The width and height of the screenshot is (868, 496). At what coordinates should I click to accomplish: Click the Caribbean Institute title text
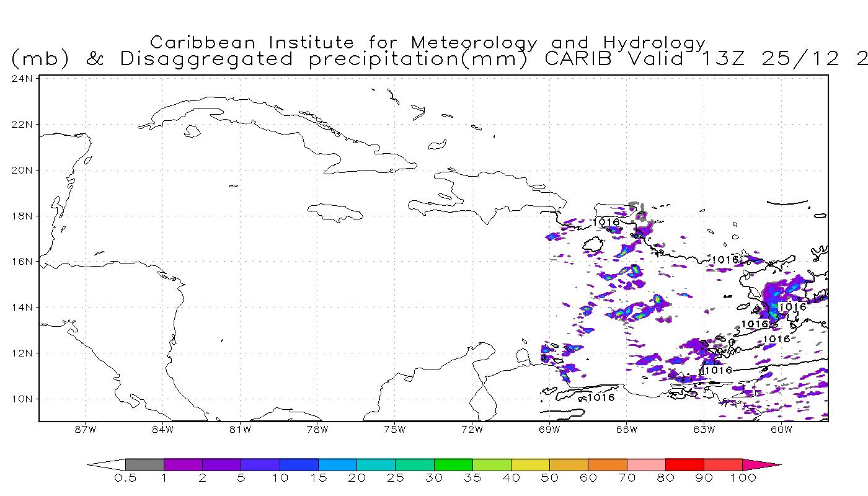[428, 43]
